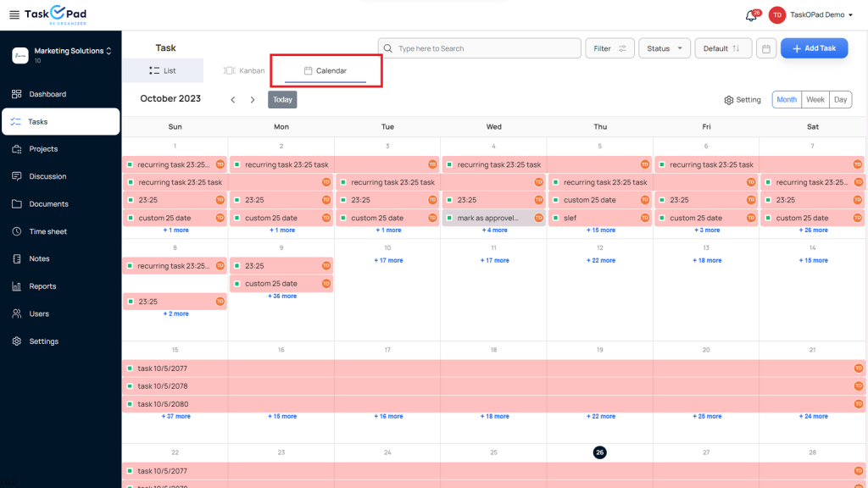Click the Add Task button
This screenshot has height=488, width=868.
pyautogui.click(x=814, y=48)
